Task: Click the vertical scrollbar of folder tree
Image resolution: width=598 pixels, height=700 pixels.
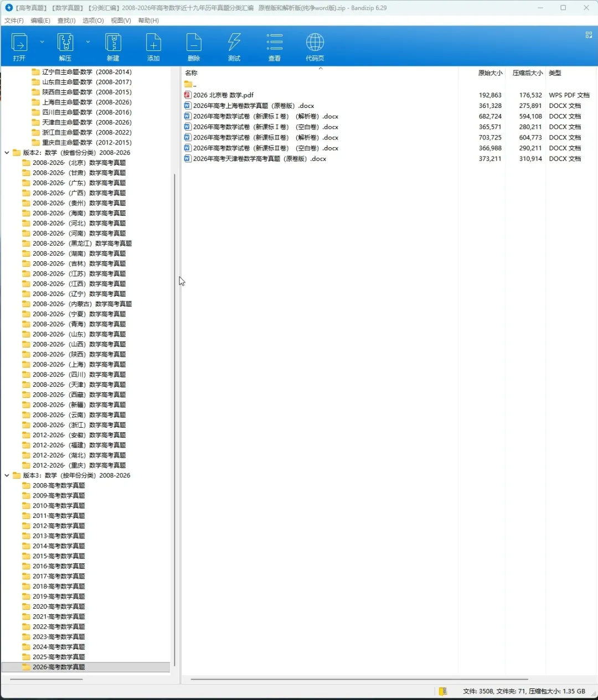Action: pos(174,421)
